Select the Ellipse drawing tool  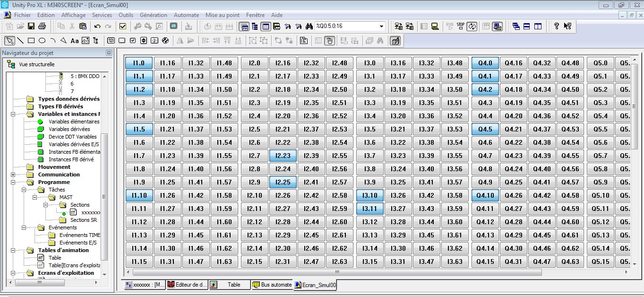(x=42, y=41)
